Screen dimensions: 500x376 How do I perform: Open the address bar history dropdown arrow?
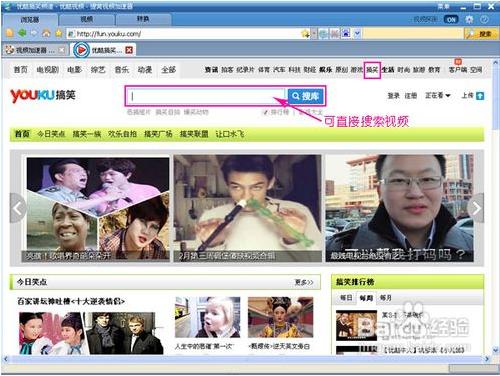point(314,33)
